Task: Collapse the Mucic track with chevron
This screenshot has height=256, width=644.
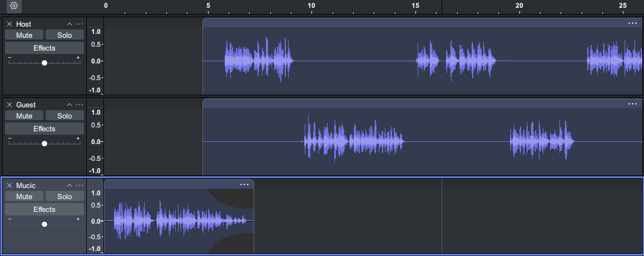Action: 70,185
